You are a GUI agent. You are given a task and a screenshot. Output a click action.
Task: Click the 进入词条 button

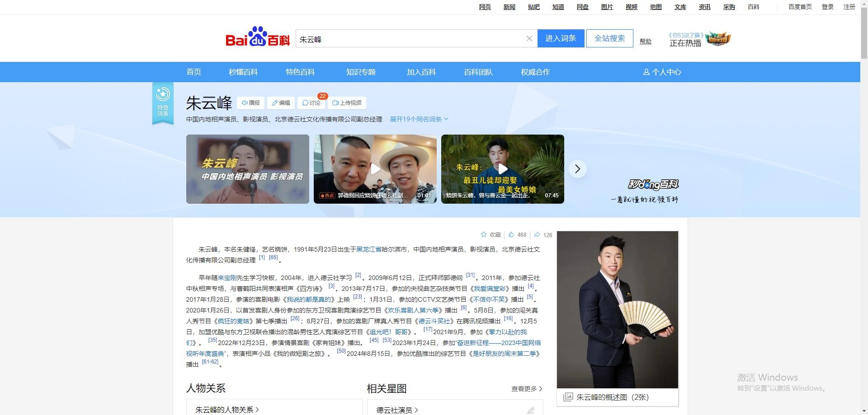[x=561, y=38]
